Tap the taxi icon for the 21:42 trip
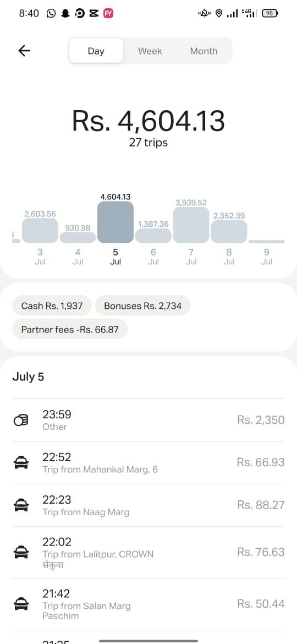The image size is (297, 644). [21, 604]
